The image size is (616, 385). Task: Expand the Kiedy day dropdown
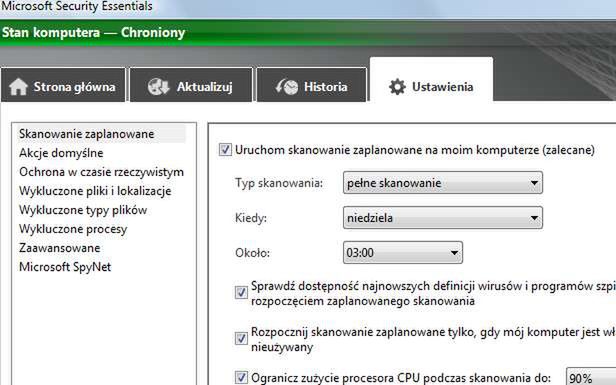443,218
